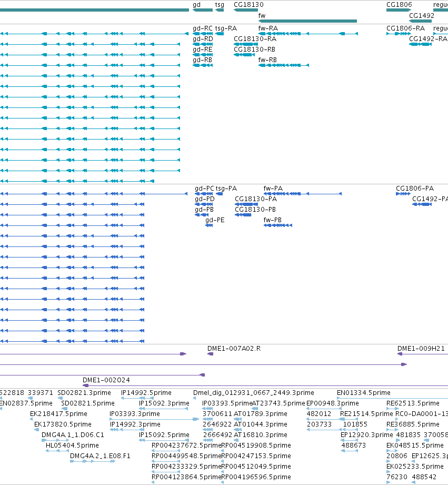Select the gd-PE protein feature
Viewport: 448px width, 485px height.
click(209, 225)
